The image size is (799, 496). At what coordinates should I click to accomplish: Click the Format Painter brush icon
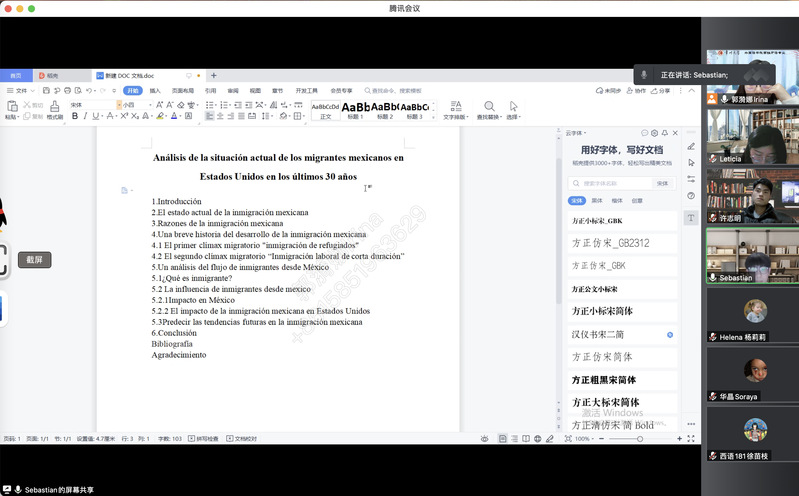click(x=55, y=106)
